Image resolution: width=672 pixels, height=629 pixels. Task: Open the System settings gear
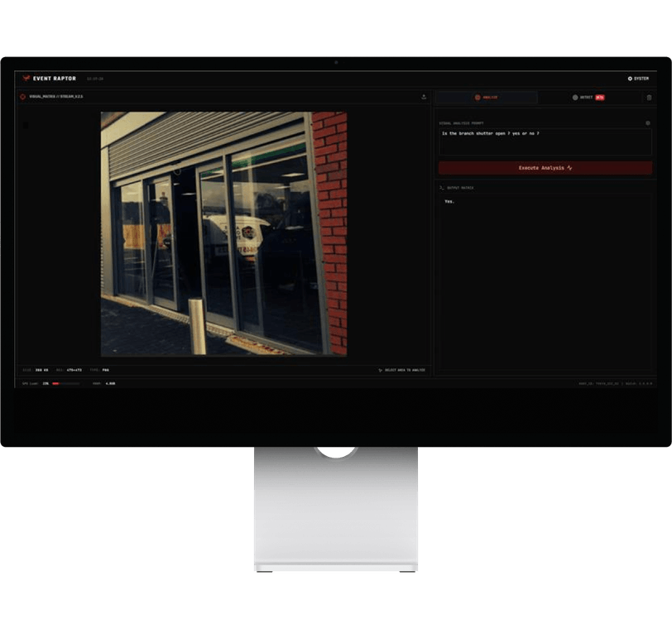tap(630, 79)
